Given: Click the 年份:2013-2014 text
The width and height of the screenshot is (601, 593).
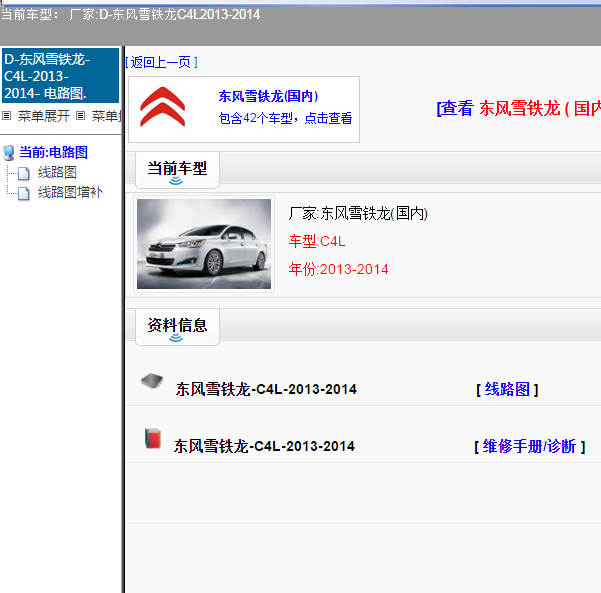Looking at the screenshot, I should pyautogui.click(x=338, y=269).
